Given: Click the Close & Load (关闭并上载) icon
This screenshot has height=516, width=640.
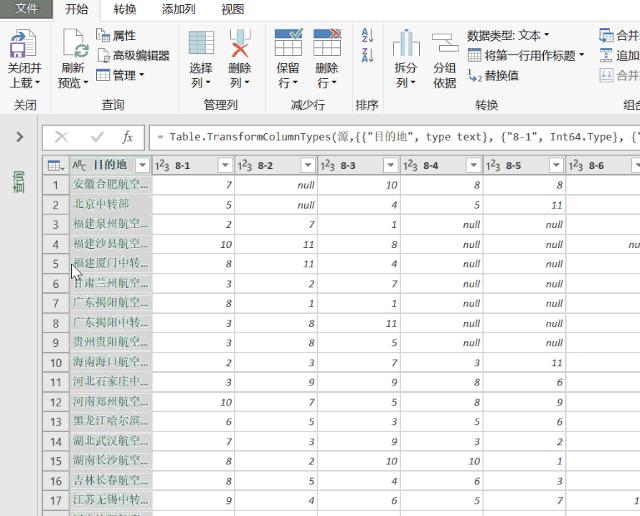Looking at the screenshot, I should point(24,43).
